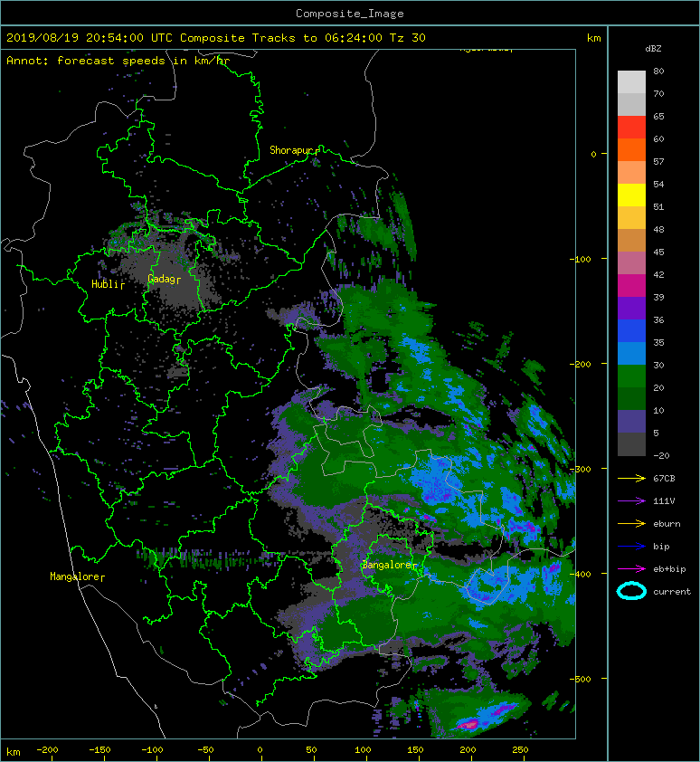Click the 0 x-axis tick label
Image resolution: width=700 pixels, height=762 pixels.
point(260,750)
